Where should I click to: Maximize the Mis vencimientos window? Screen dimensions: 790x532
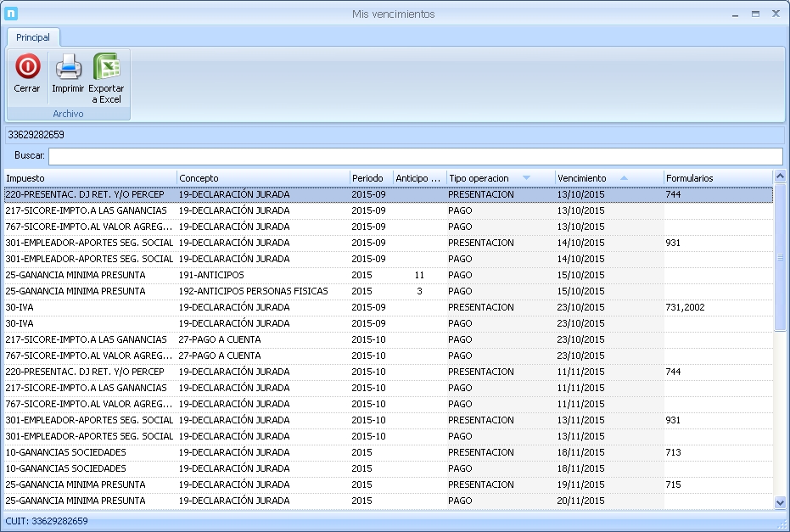point(755,14)
